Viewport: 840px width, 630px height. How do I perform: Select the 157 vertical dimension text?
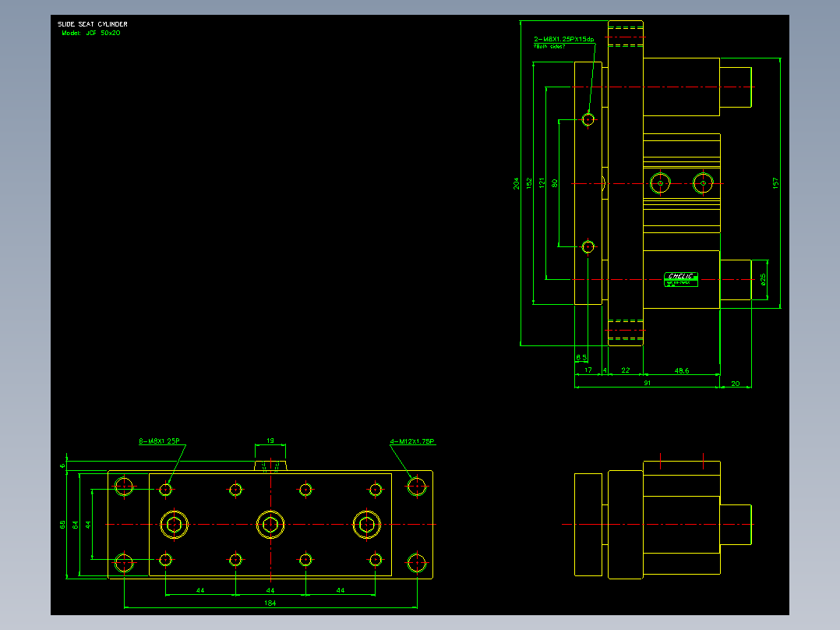point(775,183)
